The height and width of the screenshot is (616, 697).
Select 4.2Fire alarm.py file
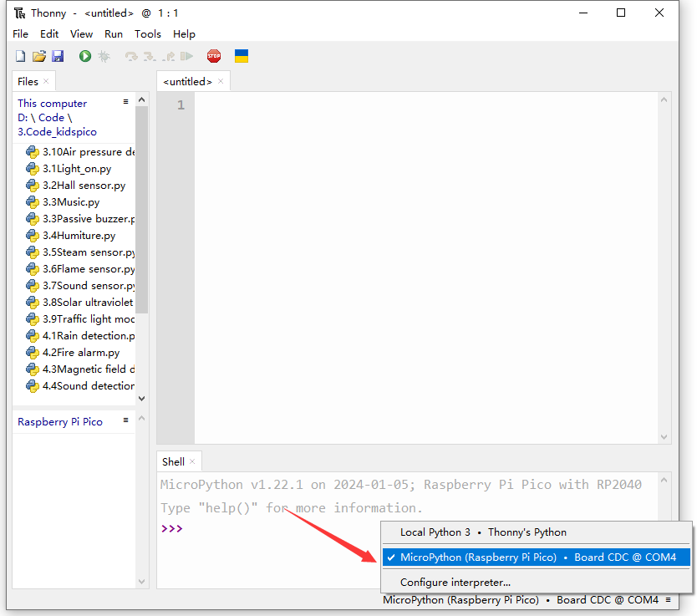[x=73, y=353]
